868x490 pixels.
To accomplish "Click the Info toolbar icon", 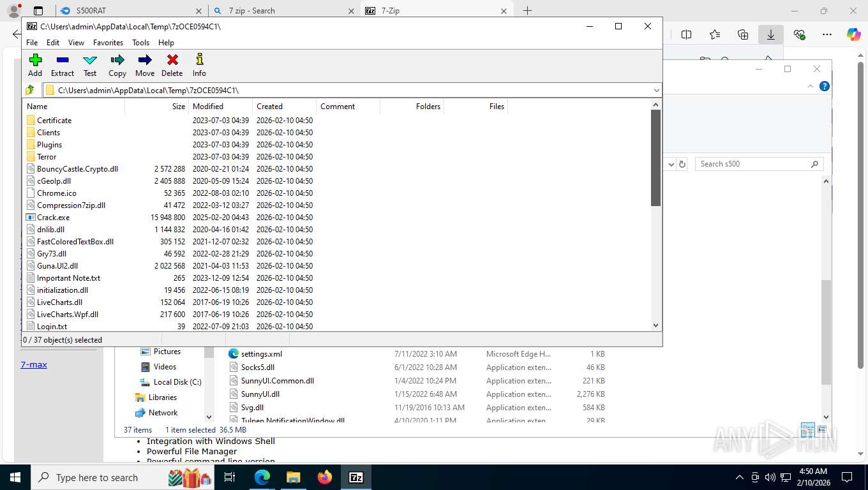I will pos(199,65).
